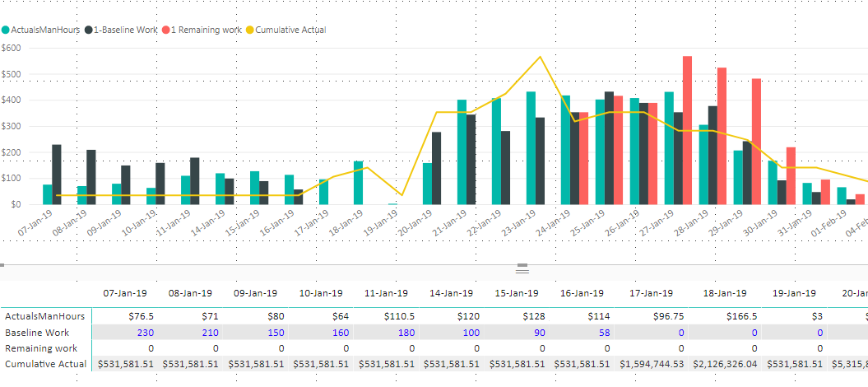Select the 10-Jan-19 table column header

coord(320,293)
